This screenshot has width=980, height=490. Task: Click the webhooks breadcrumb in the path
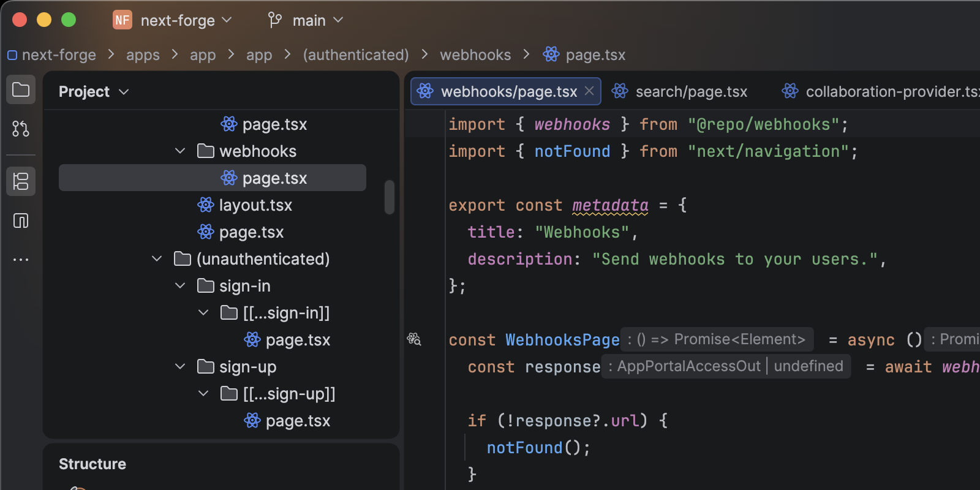475,55
